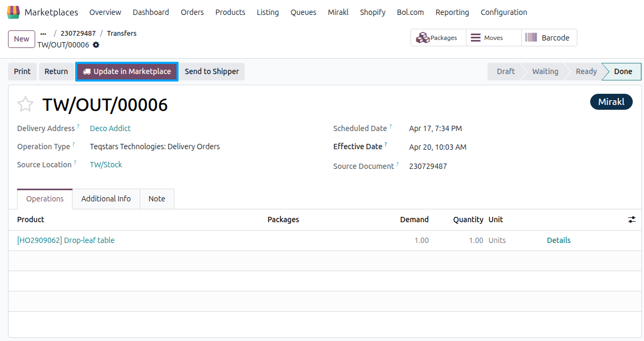Screen dimensions: 644x341
Task: Show help tooltip for Delivery Address
Action: (x=78, y=126)
